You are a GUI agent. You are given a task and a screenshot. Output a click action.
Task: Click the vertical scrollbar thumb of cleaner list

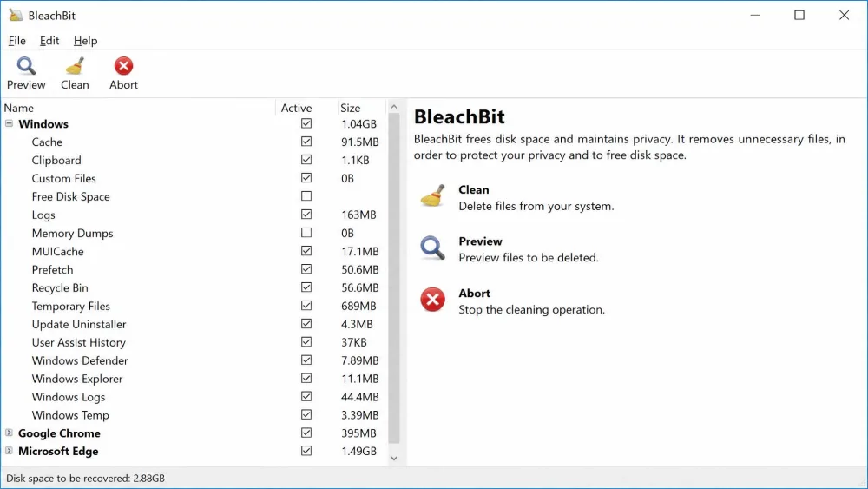394,278
